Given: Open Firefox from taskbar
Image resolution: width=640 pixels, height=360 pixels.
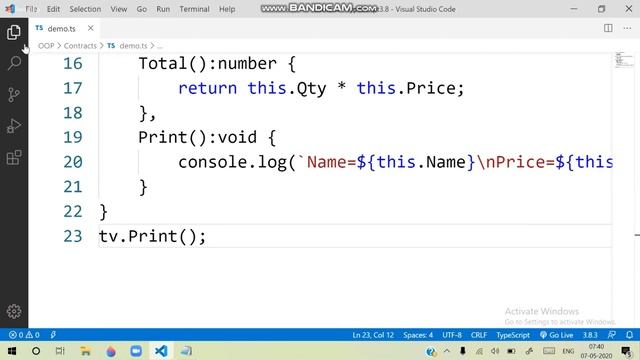Looking at the screenshot, I should click(111, 351).
